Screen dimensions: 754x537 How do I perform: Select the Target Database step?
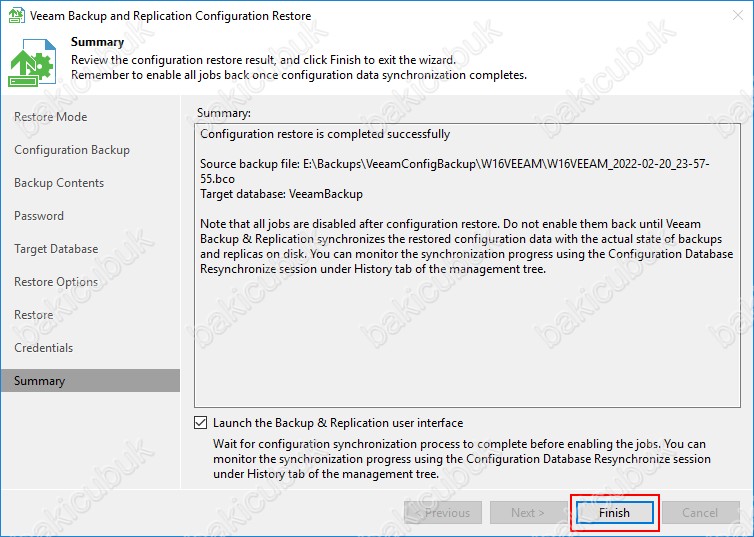(56, 249)
